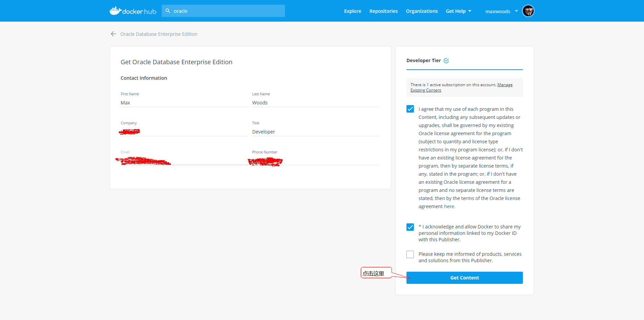
Task: Click the First Name input field
Action: [x=184, y=102]
